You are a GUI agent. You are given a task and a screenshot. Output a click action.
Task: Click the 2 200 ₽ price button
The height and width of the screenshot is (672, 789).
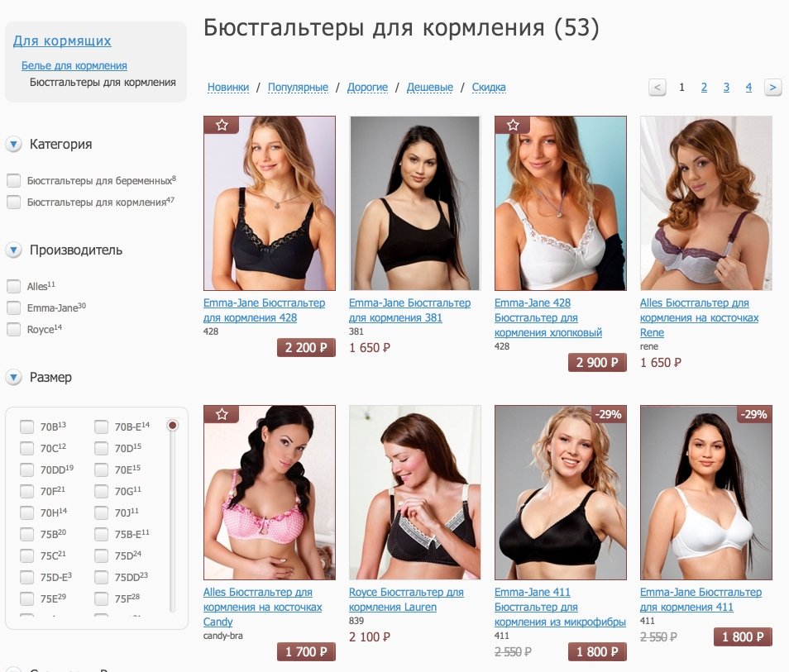pyautogui.click(x=306, y=347)
